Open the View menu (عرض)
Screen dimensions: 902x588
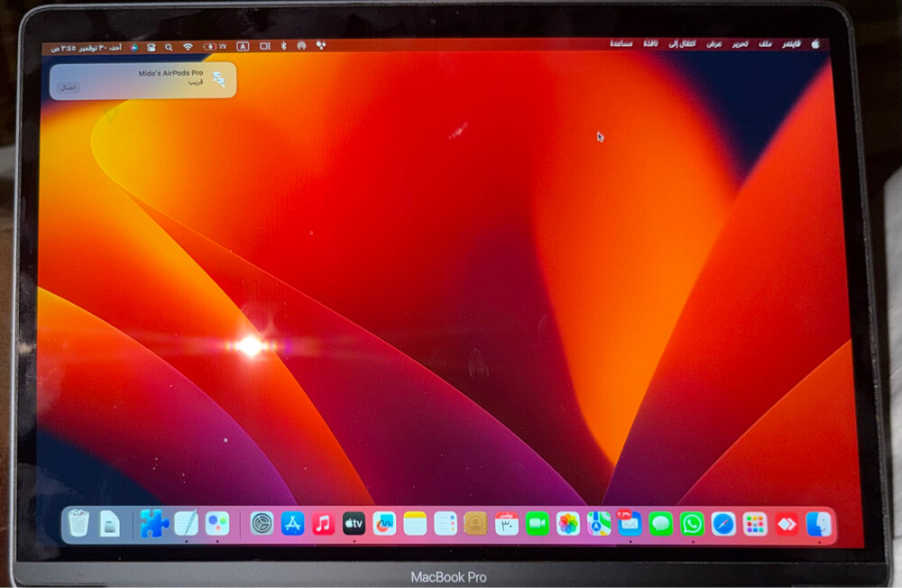pyautogui.click(x=713, y=43)
